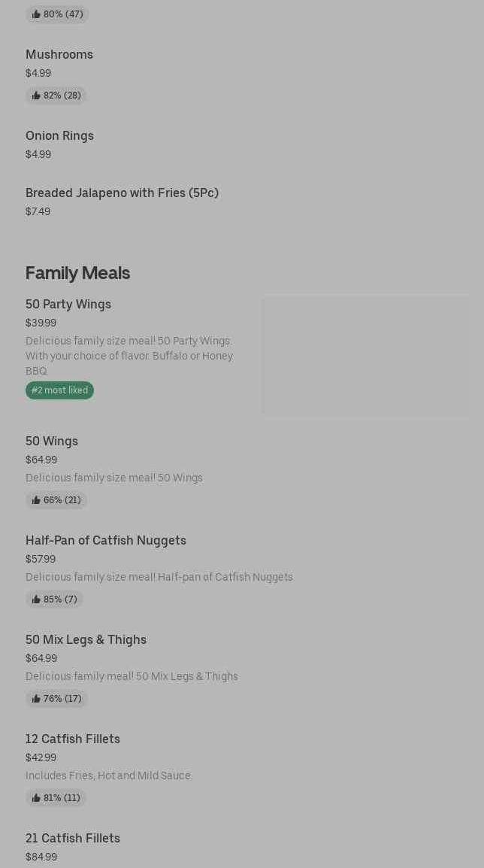Select the 50 Wings family meal

(52, 441)
